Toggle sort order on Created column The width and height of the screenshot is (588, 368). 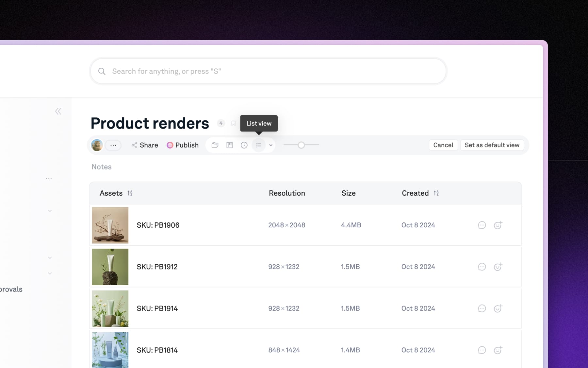coord(436,193)
